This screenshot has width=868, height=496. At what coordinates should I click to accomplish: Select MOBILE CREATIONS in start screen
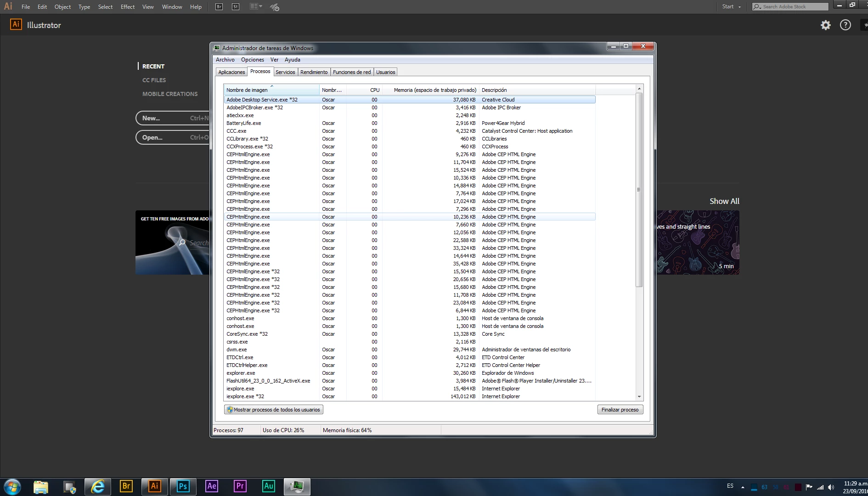point(170,94)
